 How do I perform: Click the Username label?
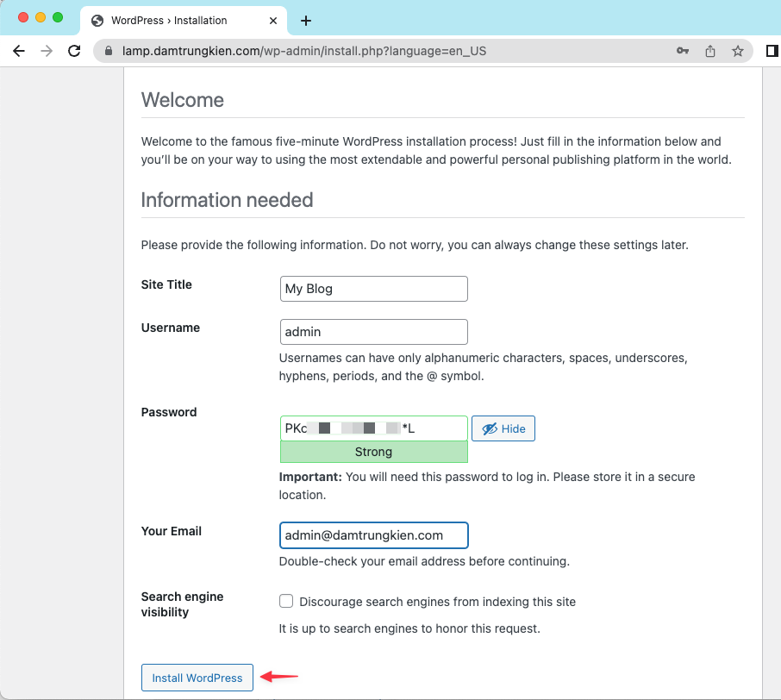pos(171,328)
